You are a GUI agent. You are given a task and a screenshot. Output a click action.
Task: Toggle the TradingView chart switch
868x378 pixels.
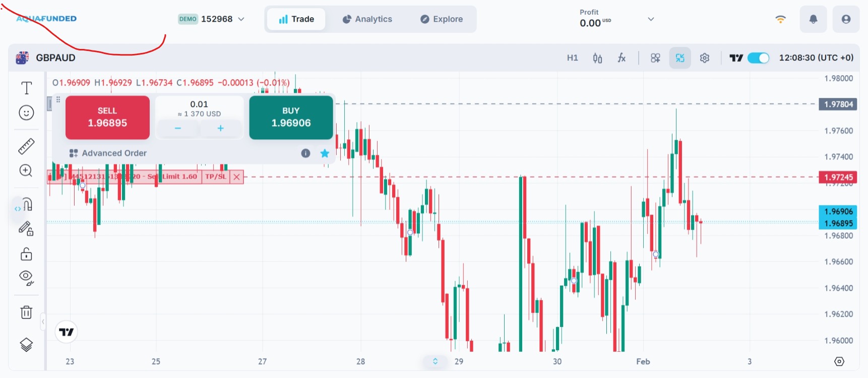pos(758,58)
